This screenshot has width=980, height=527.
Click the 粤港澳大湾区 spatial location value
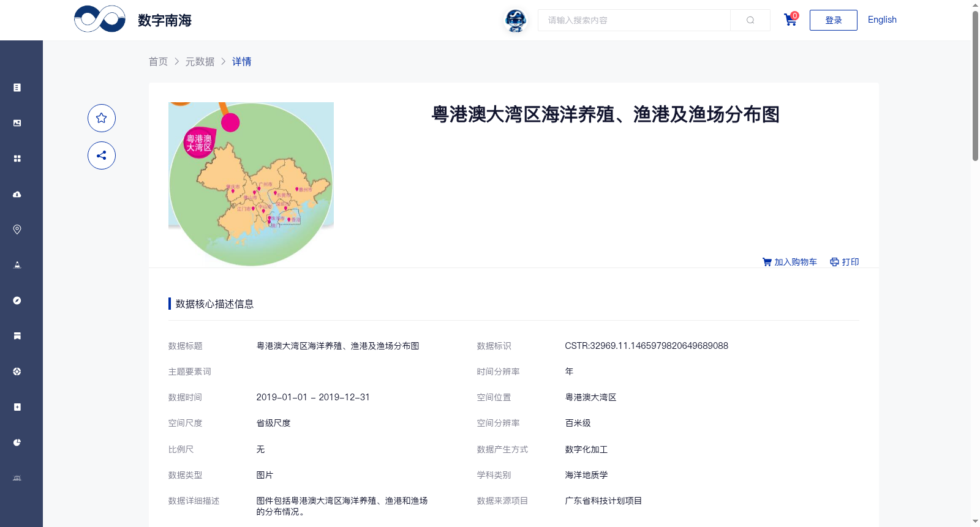point(590,397)
